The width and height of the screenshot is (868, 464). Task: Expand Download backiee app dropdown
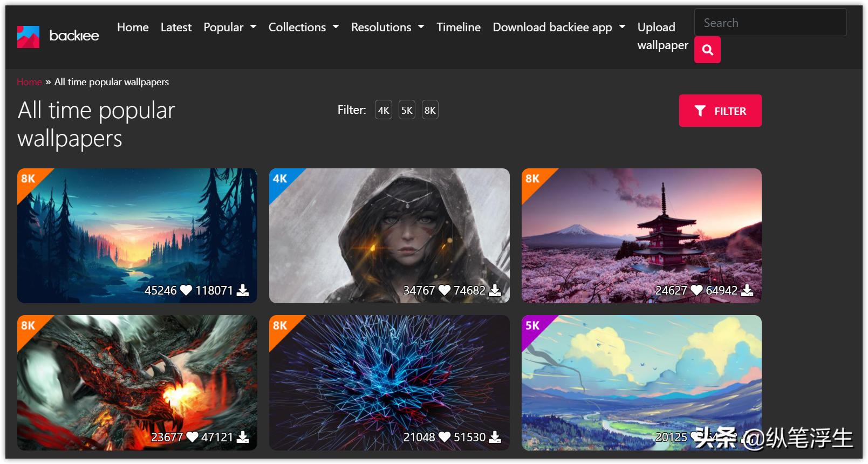point(559,27)
